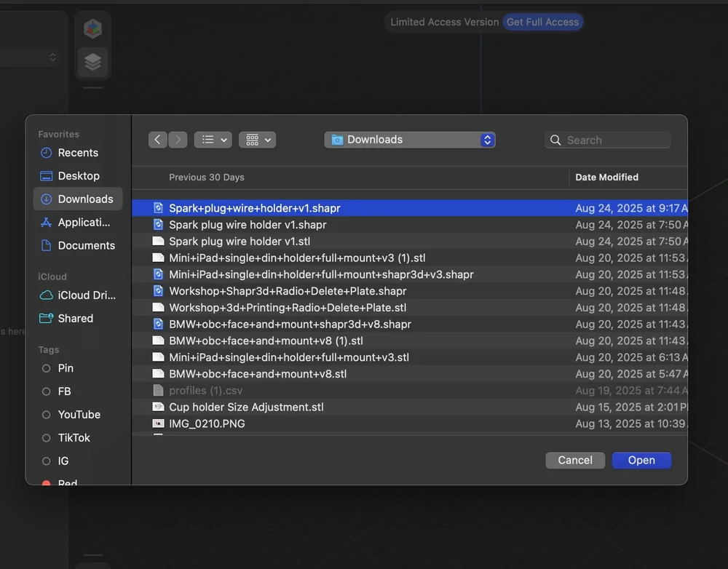Viewport: 728px width, 569px height.
Task: Select Mini+iPad+single+din+holder+full+mount+shapr3d+v3.shapr
Action: tap(409, 274)
